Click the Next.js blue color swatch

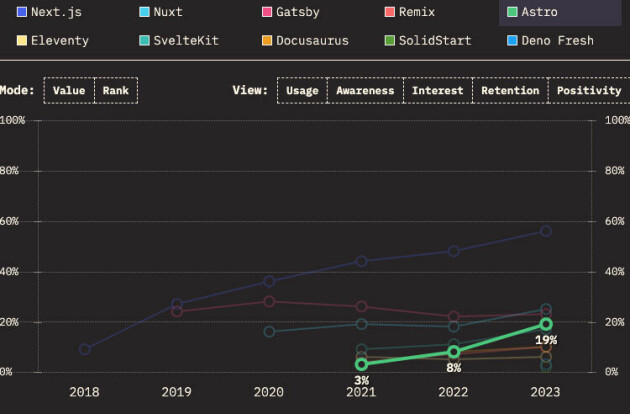click(22, 12)
